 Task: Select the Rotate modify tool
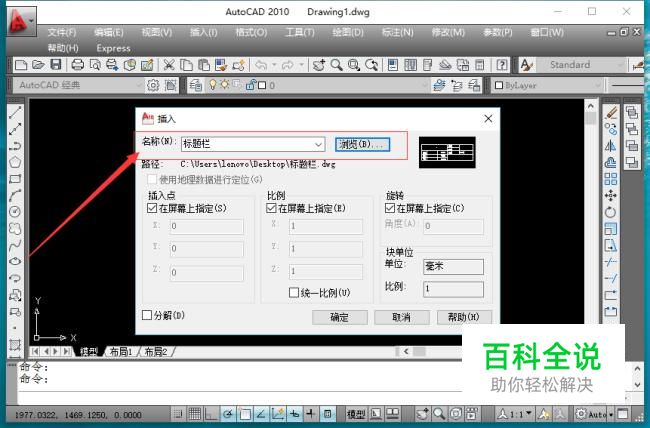click(x=611, y=212)
